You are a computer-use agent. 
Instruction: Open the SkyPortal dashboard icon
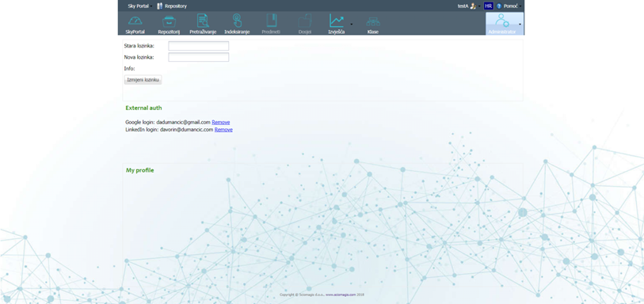coord(135,21)
